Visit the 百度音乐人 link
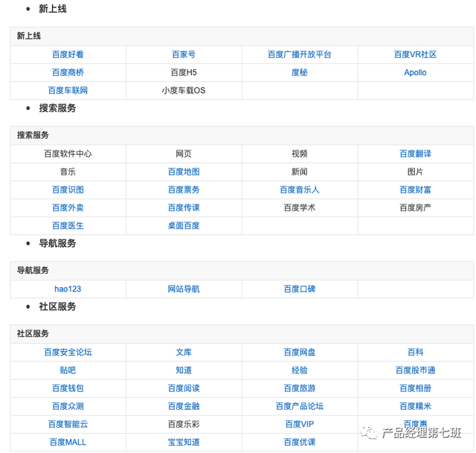 tap(299, 190)
